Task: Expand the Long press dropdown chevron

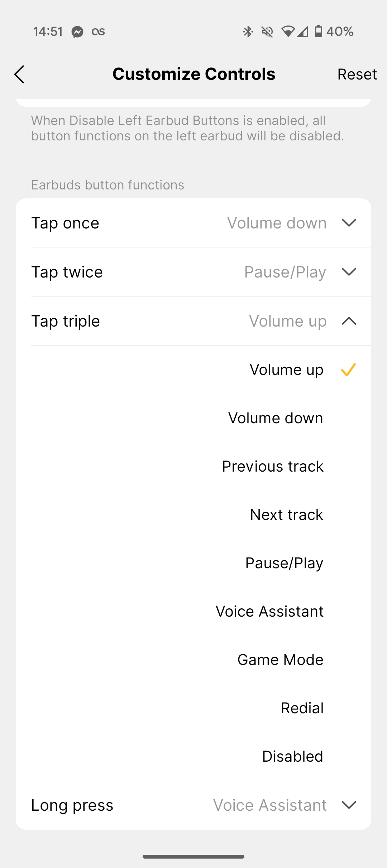Action: 349,805
